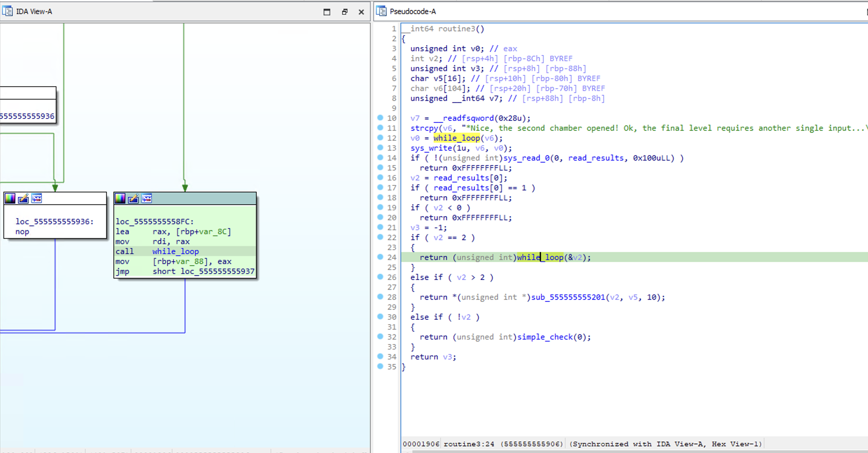Open color picker on loc_5555555558FC node
The width and height of the screenshot is (868, 453).
[x=120, y=199]
